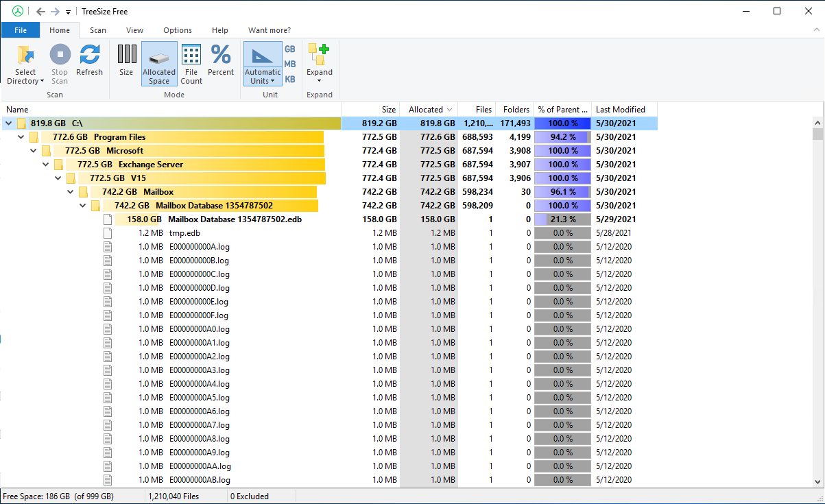The width and height of the screenshot is (825, 504).
Task: Collapse the Exchange Server folder
Action: (x=46, y=165)
